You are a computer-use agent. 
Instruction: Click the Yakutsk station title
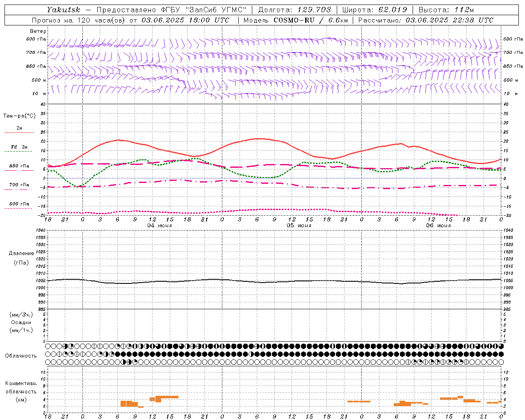(x=63, y=9)
